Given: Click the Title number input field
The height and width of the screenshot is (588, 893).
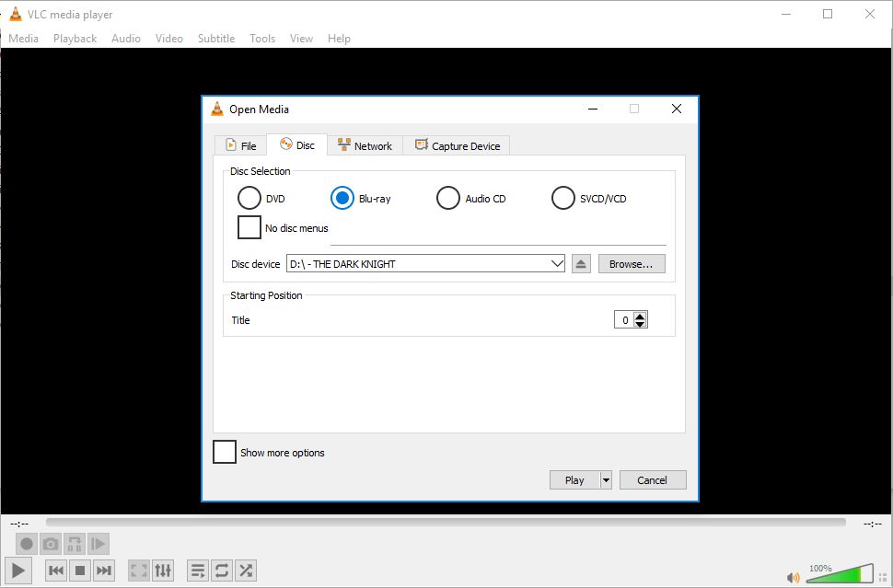Looking at the screenshot, I should [x=623, y=320].
